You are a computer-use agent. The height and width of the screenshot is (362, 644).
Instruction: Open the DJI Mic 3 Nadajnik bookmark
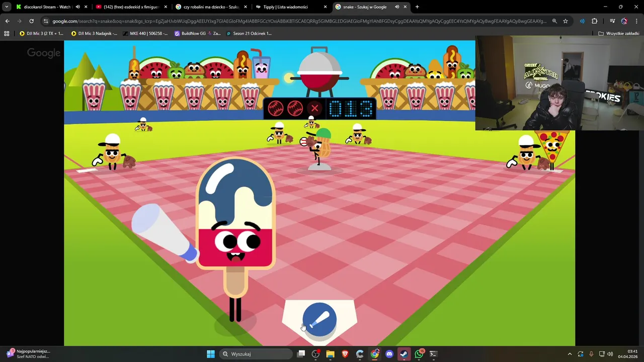[94, 33]
